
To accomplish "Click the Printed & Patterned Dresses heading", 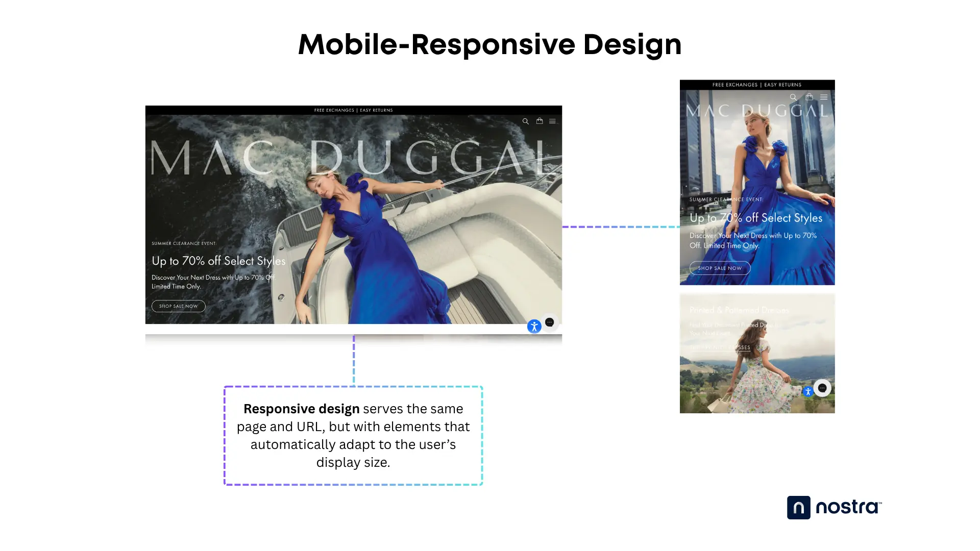I will pyautogui.click(x=739, y=310).
